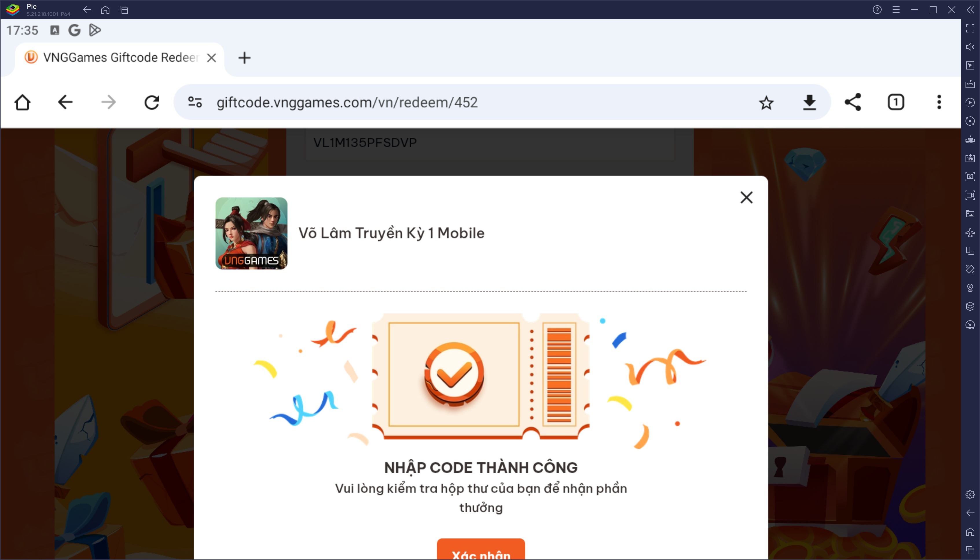Viewport: 980px width, 560px height.
Task: Expand BlueStacks right panel options
Action: pos(969,10)
